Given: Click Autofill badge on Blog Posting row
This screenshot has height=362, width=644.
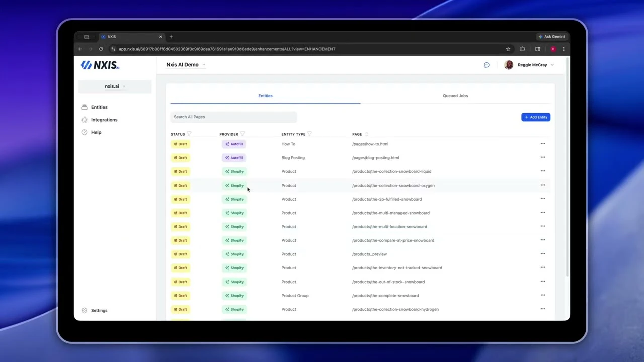Looking at the screenshot, I should point(234,158).
